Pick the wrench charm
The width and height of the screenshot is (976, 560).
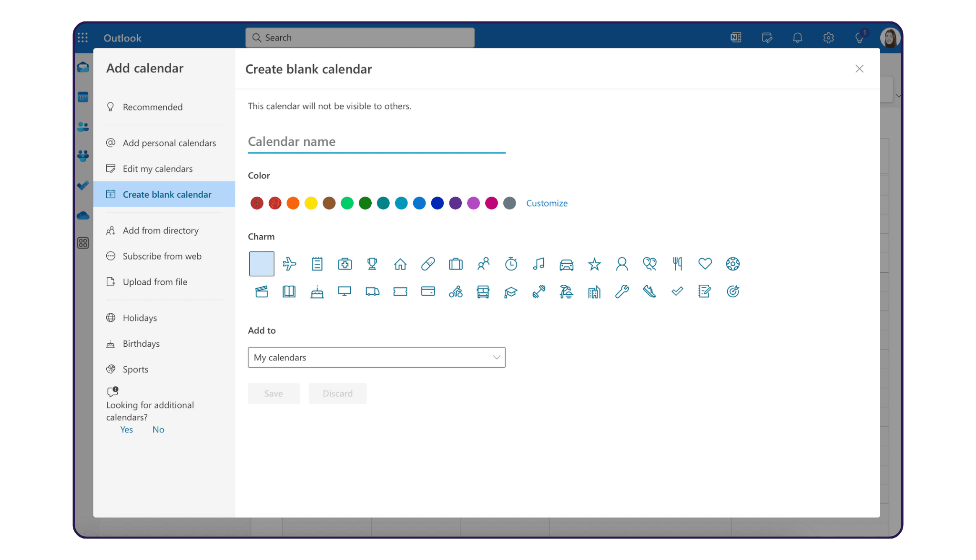coord(622,291)
